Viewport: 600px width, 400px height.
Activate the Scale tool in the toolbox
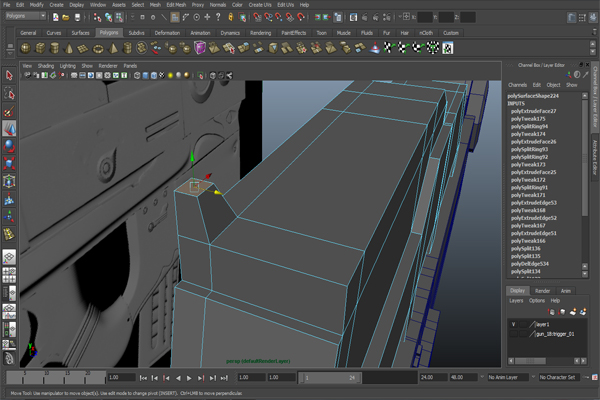[x=9, y=163]
